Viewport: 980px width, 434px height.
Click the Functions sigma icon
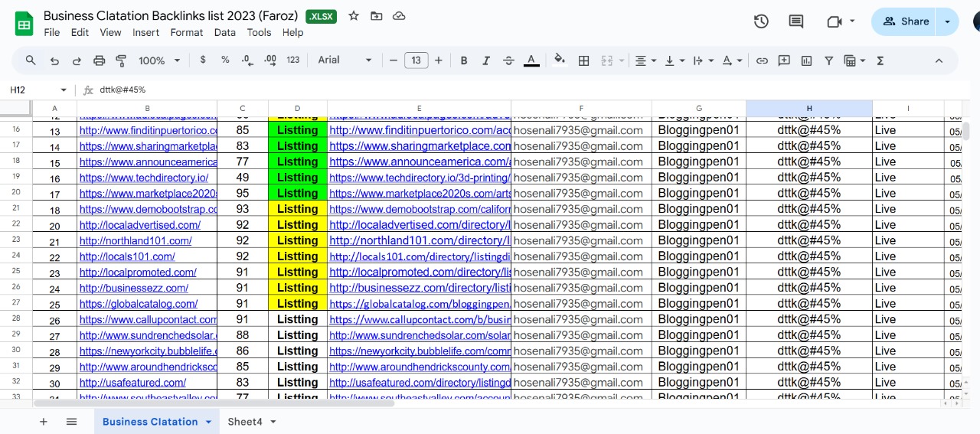pos(880,60)
